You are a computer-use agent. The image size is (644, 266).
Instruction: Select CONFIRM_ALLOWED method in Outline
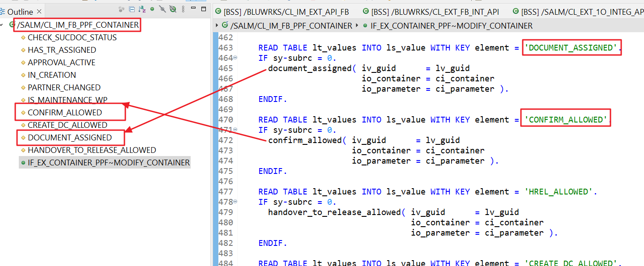pos(65,113)
